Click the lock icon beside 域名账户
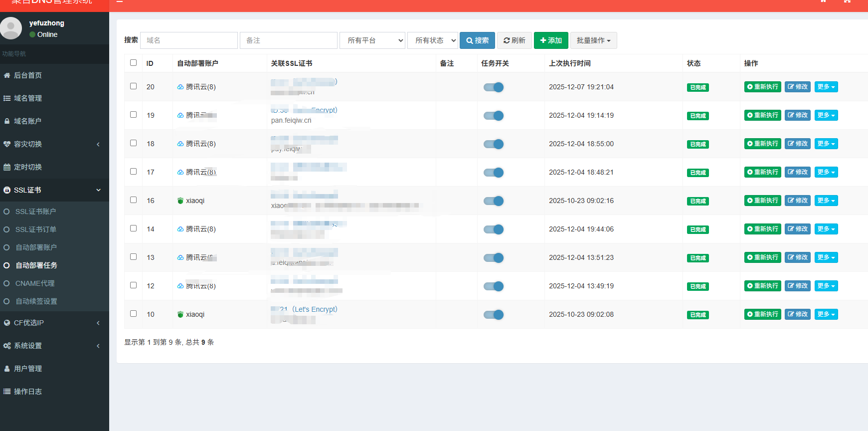This screenshot has width=868, height=431. click(7, 121)
